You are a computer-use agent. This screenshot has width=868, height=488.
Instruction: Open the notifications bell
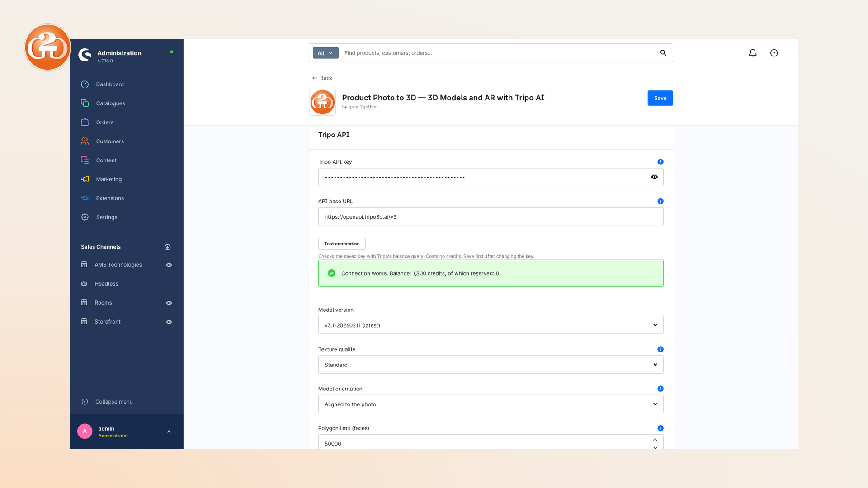click(x=753, y=53)
